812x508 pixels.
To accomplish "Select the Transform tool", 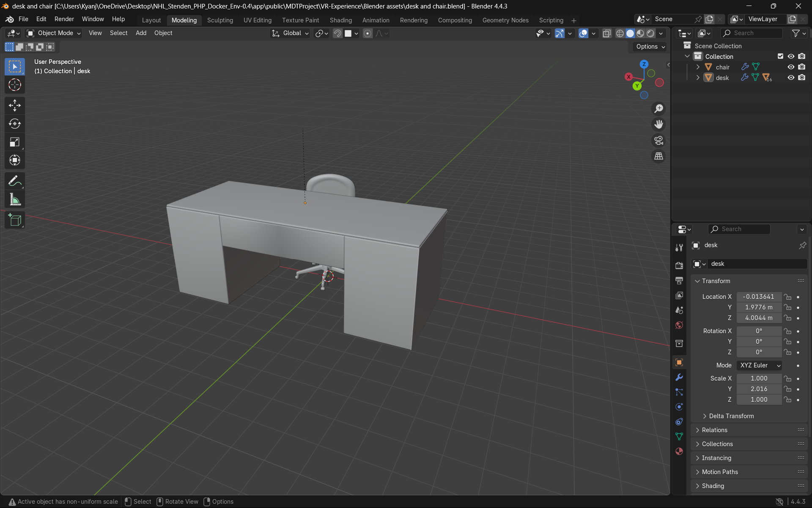I will coord(15,160).
